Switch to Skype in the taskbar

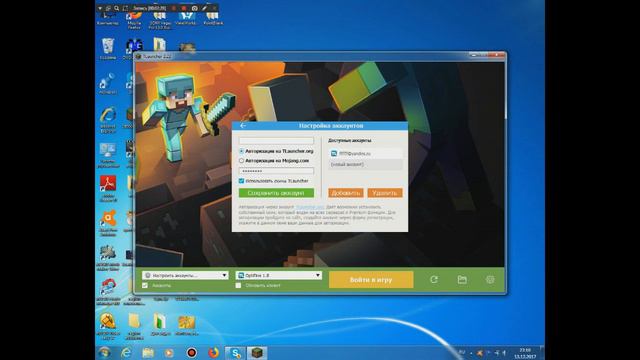236,353
